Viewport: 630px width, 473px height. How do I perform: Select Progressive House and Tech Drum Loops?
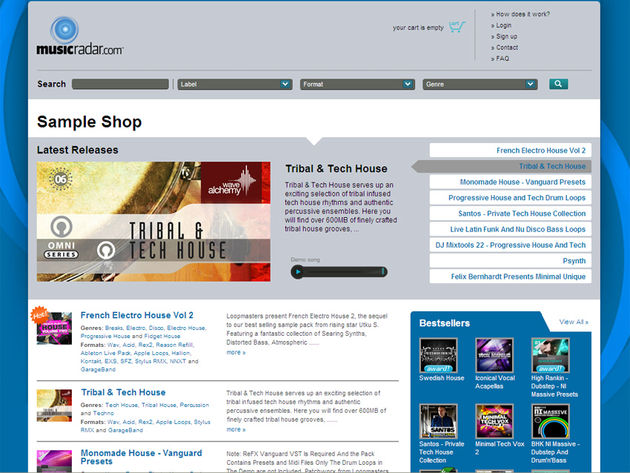coord(510,198)
